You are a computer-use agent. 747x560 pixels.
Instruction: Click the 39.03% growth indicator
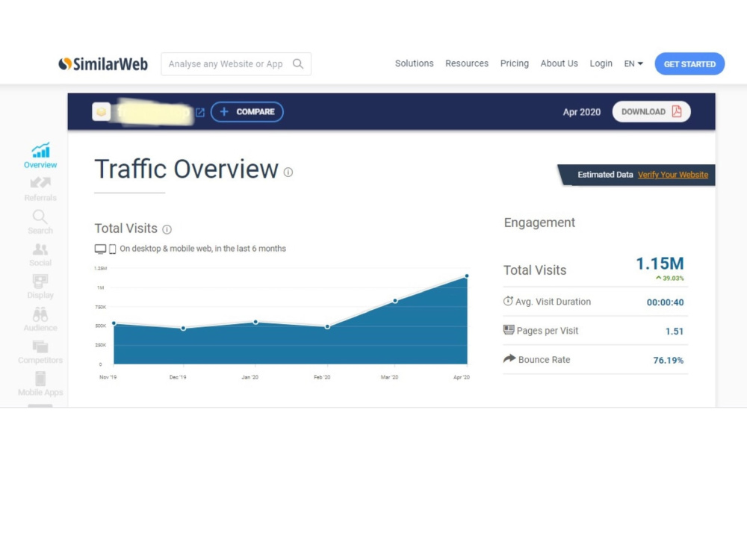tap(670, 278)
